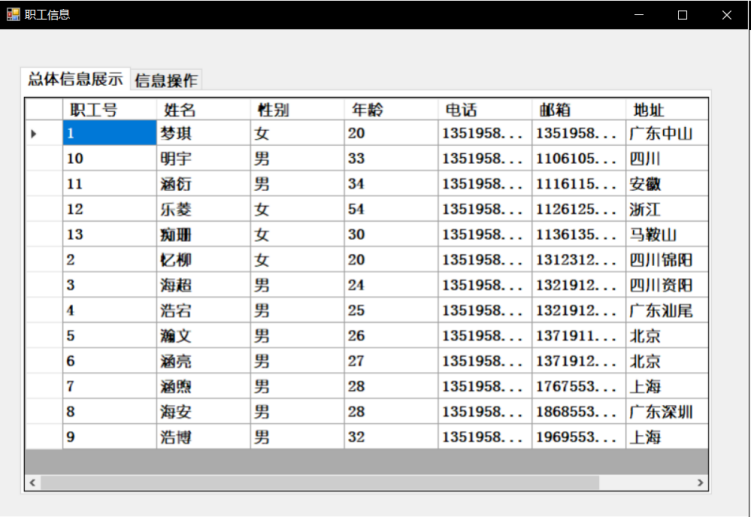Select the name cell 乐菱
Screen dimensions: 752x518
pos(203,209)
